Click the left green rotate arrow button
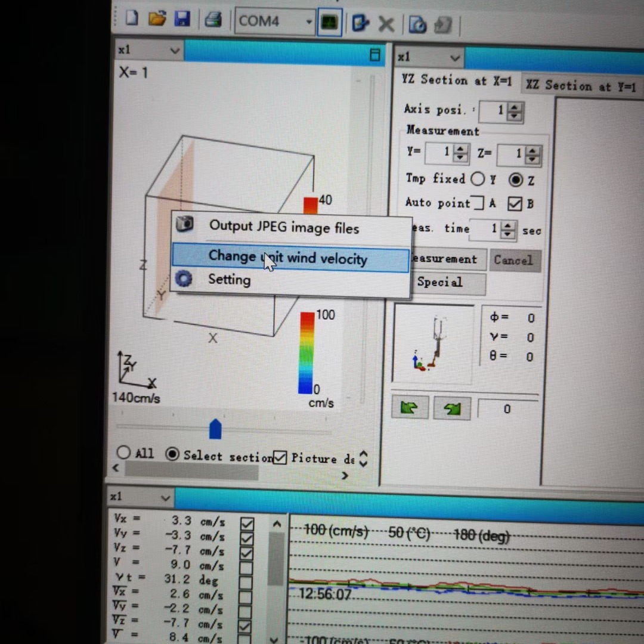 (x=410, y=407)
